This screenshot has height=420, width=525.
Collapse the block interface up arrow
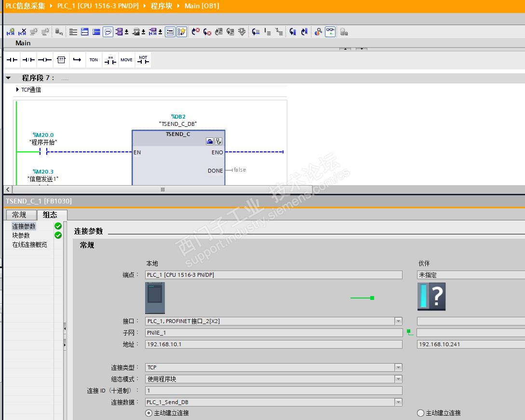(x=345, y=49)
